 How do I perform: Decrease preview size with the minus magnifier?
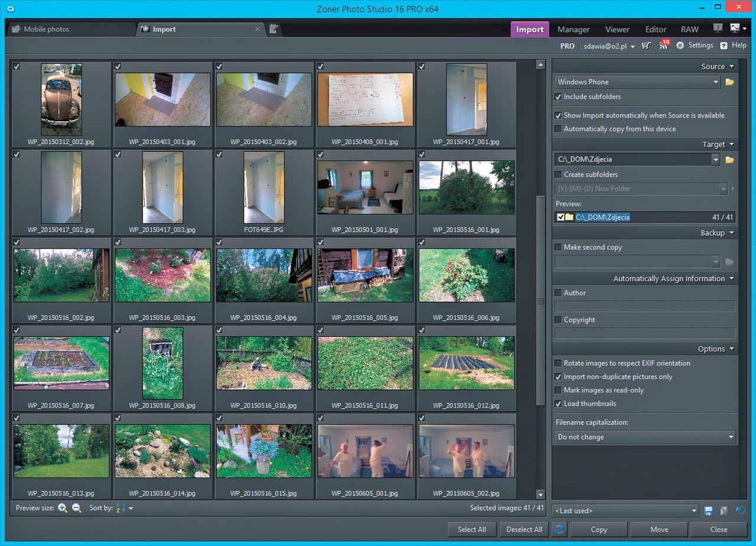[77, 508]
